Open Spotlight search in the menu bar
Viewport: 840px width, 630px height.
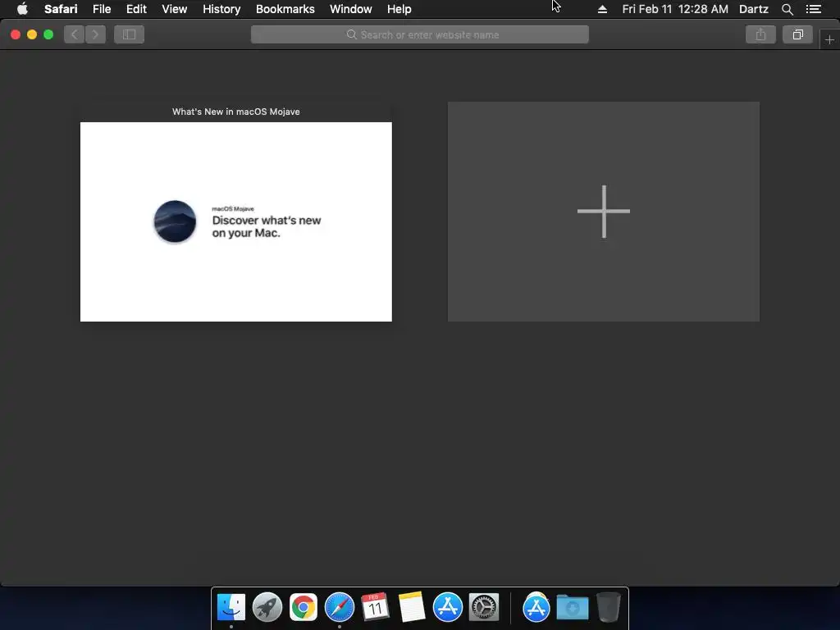pyautogui.click(x=787, y=9)
